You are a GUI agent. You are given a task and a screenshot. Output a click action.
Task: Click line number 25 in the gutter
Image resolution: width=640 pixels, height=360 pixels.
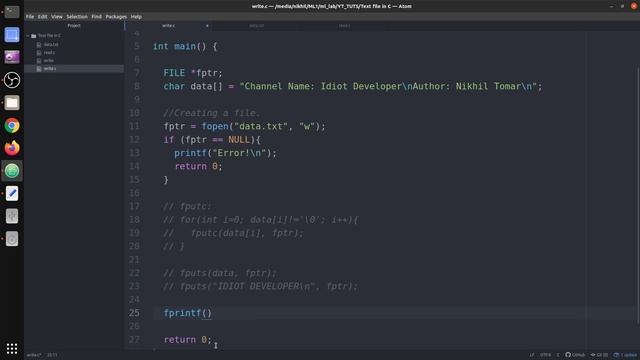tap(134, 313)
